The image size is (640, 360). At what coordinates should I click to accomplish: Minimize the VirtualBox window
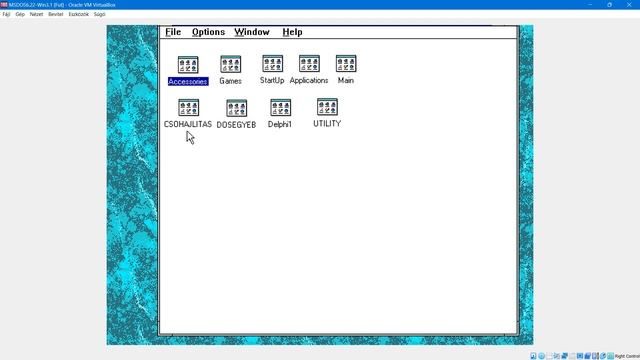click(590, 4)
